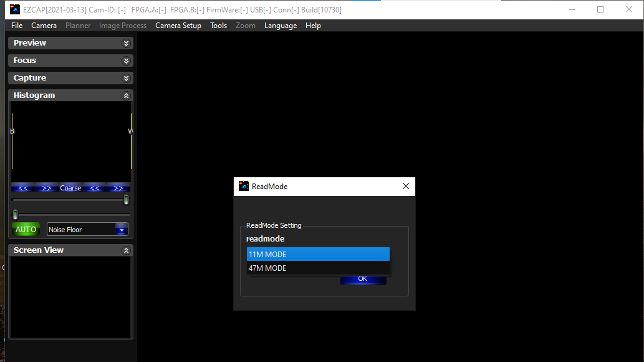Maximize the EZCAP window
This screenshot has height=362, width=644.
pos(600,9)
